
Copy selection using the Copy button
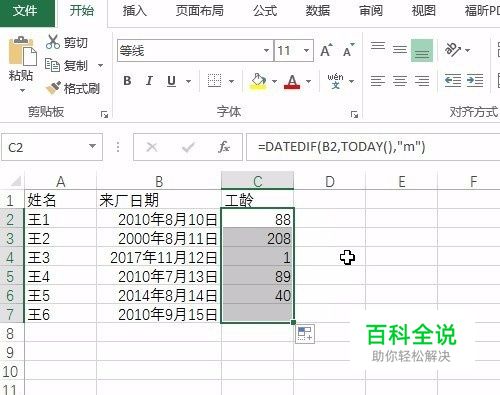[67, 65]
